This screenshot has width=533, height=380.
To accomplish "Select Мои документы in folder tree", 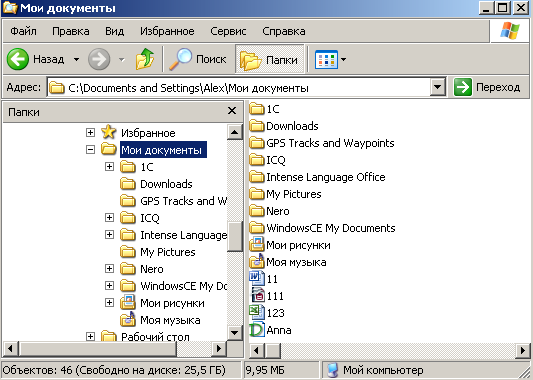I will (163, 150).
